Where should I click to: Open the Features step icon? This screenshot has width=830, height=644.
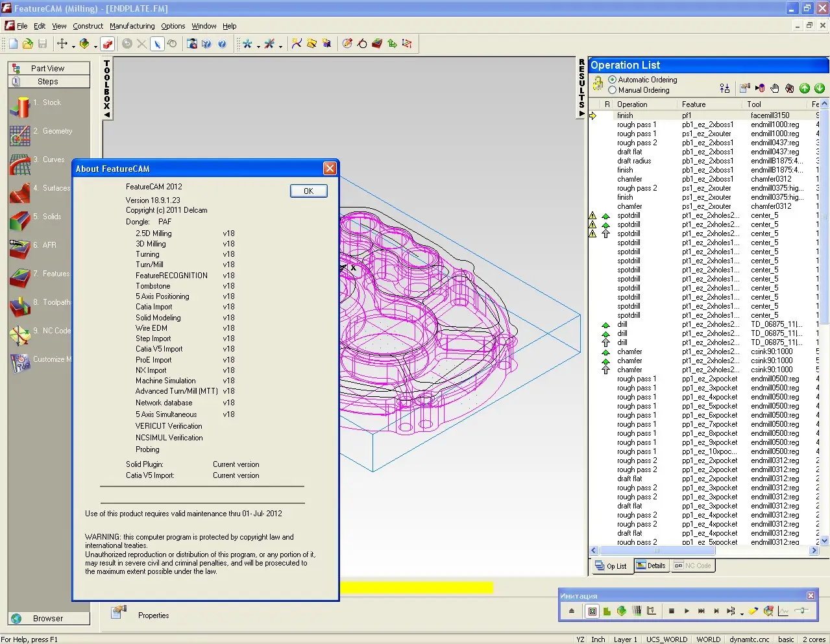coord(19,278)
